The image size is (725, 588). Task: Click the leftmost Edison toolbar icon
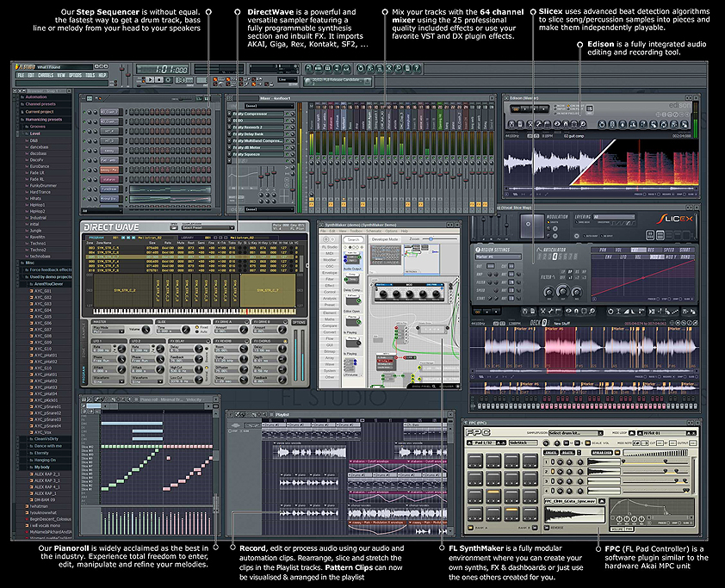(510, 124)
